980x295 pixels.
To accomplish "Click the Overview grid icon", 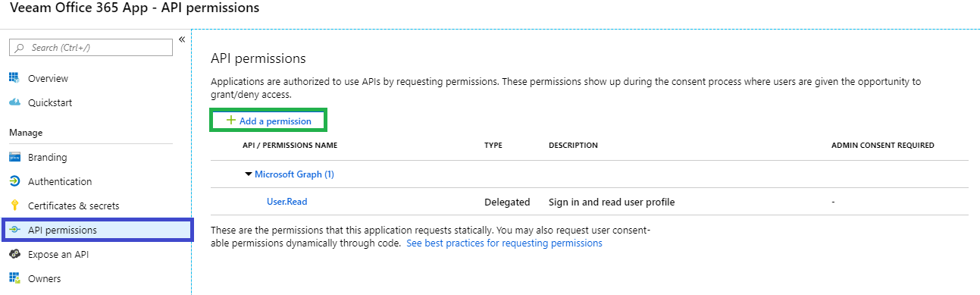I will coord(14,78).
